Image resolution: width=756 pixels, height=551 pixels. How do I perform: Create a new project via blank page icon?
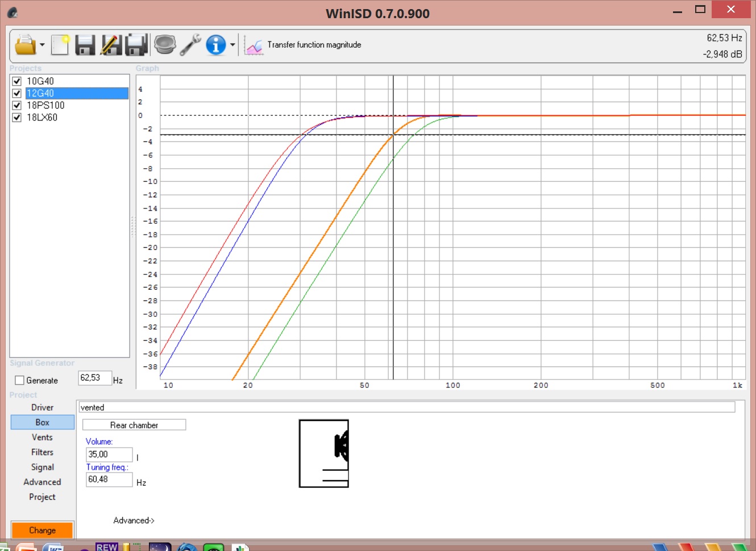point(60,45)
